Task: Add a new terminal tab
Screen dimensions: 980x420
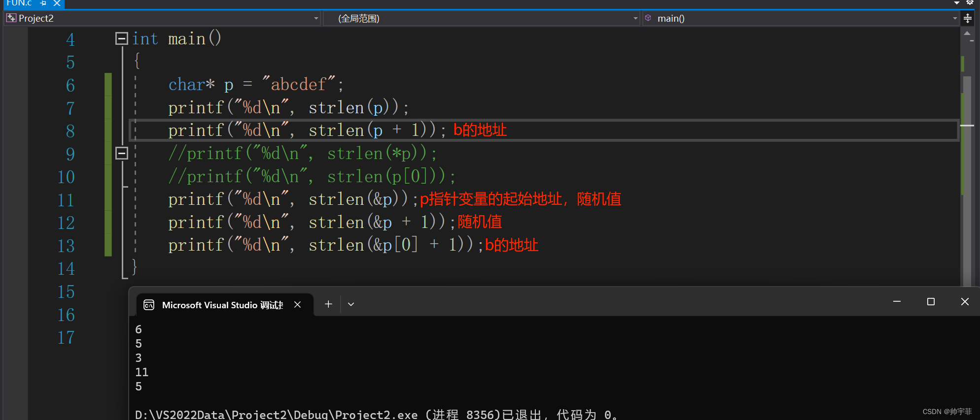Action: point(328,304)
